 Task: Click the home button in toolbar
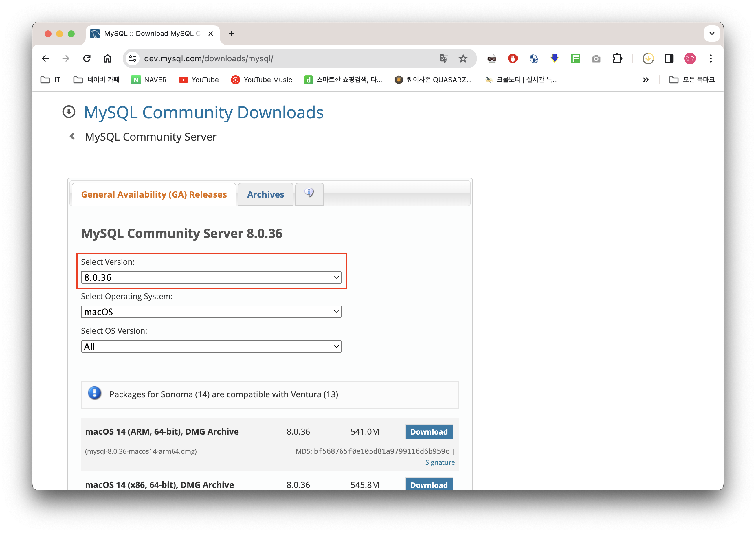(108, 59)
